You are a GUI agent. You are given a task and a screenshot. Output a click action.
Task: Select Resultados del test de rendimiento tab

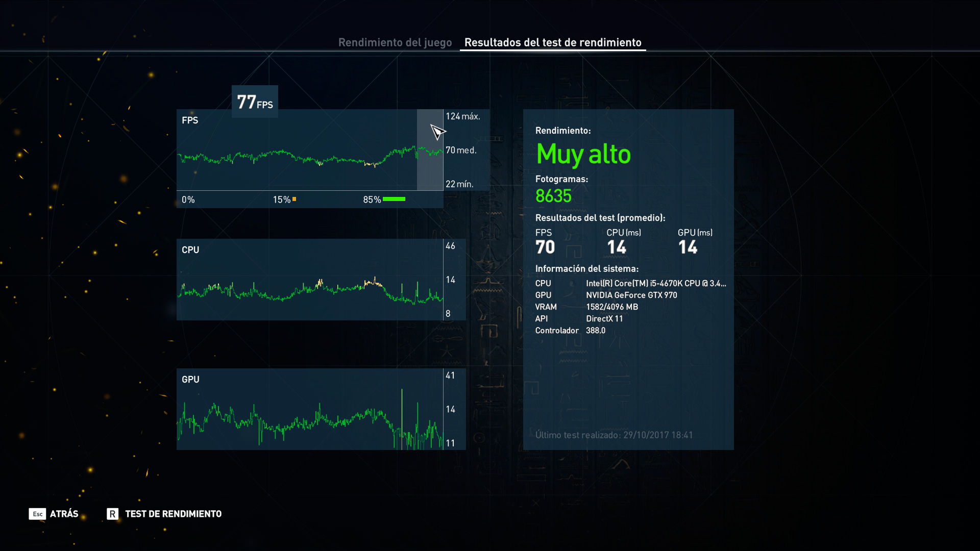pos(553,42)
